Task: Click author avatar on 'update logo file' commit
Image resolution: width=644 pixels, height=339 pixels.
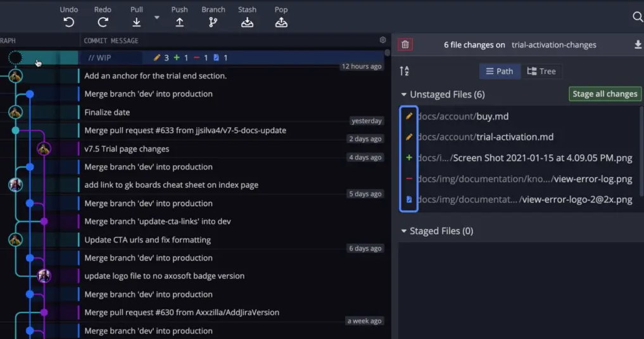Action: coord(44,276)
